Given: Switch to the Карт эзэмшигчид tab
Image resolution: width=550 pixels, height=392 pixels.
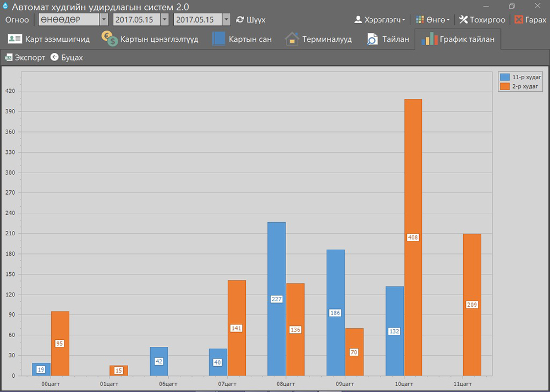Looking at the screenshot, I should (x=49, y=39).
